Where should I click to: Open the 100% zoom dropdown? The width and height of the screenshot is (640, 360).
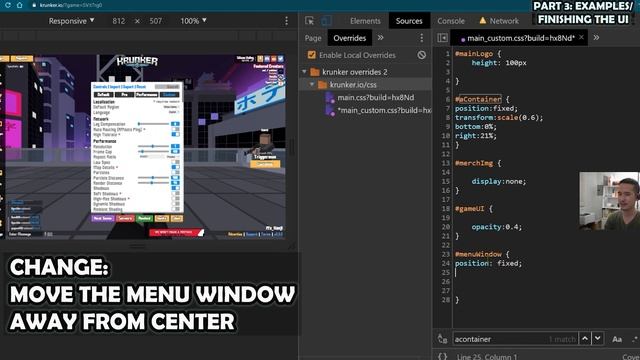[193, 21]
